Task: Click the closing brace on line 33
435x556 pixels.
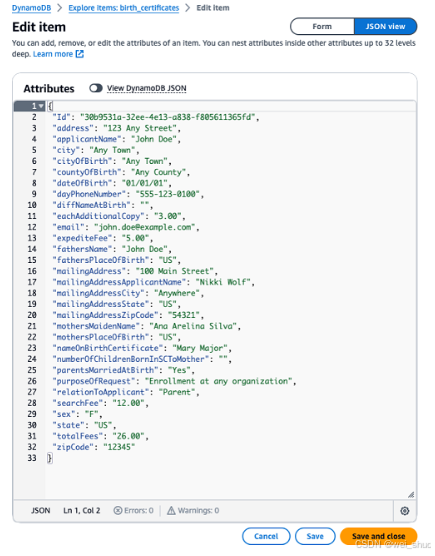Action: coord(50,458)
